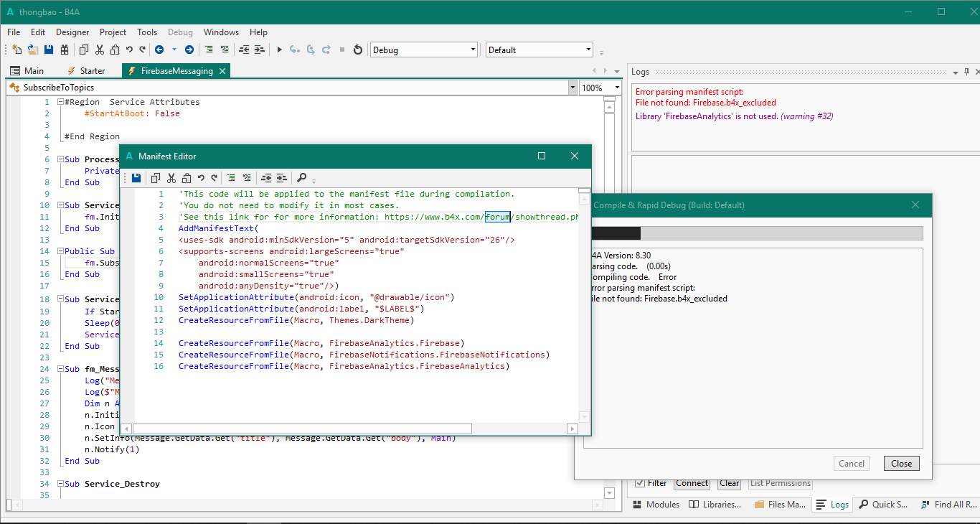980x524 pixels.
Task: Navigate backward with the blue left arrow
Action: (x=159, y=50)
